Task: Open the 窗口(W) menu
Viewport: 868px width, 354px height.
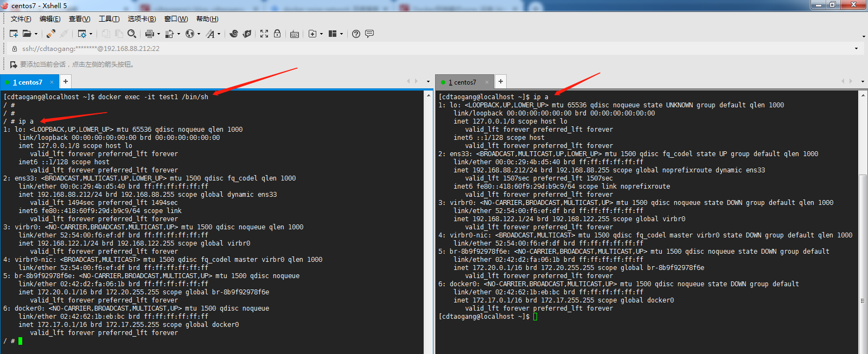Action: click(x=176, y=19)
